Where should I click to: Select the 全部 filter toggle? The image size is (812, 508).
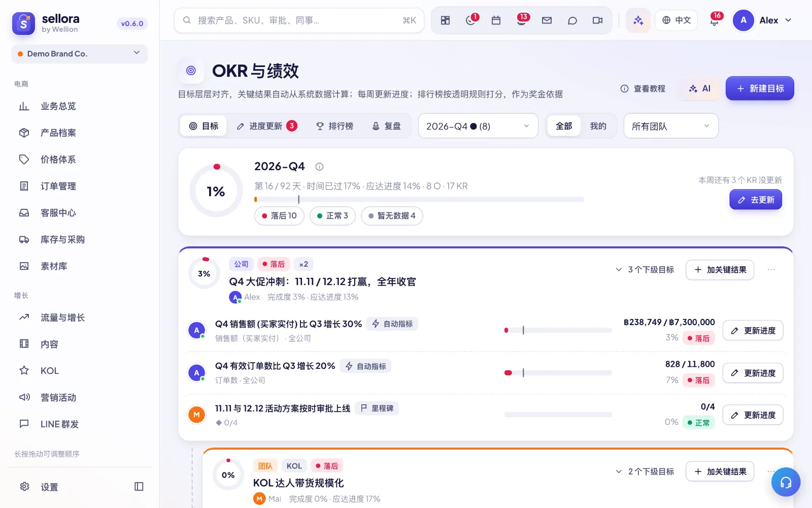click(x=564, y=126)
